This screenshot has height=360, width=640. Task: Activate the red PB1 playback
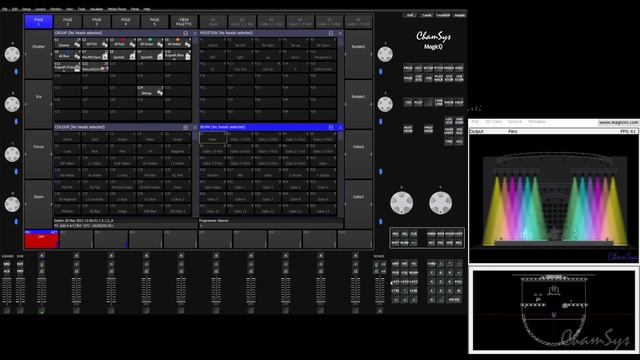tap(41, 240)
